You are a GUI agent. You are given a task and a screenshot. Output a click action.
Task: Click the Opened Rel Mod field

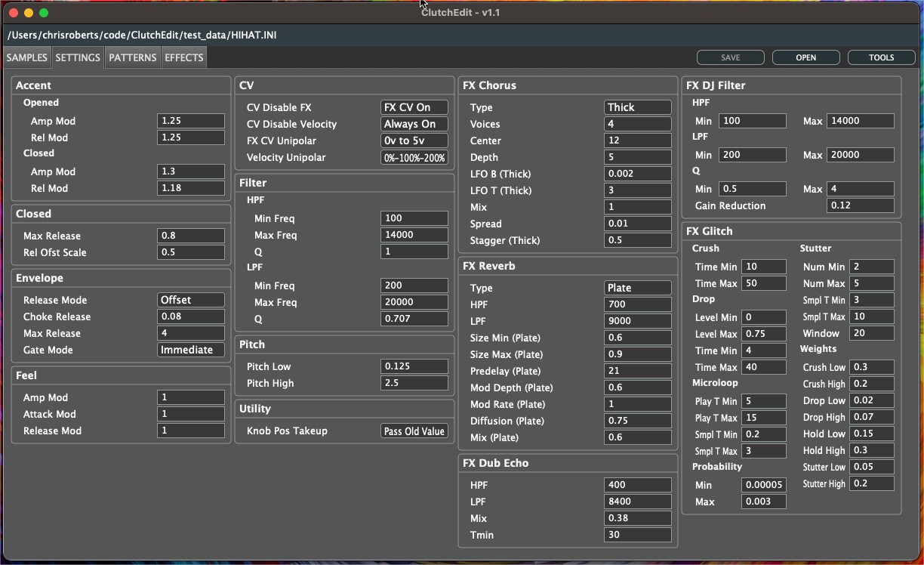tap(191, 137)
